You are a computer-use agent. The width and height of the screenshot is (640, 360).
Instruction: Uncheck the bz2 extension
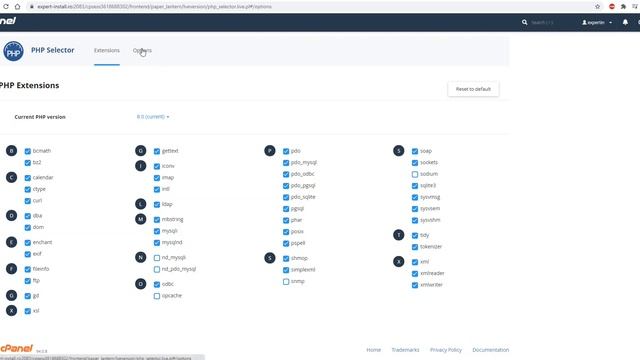pos(28,163)
